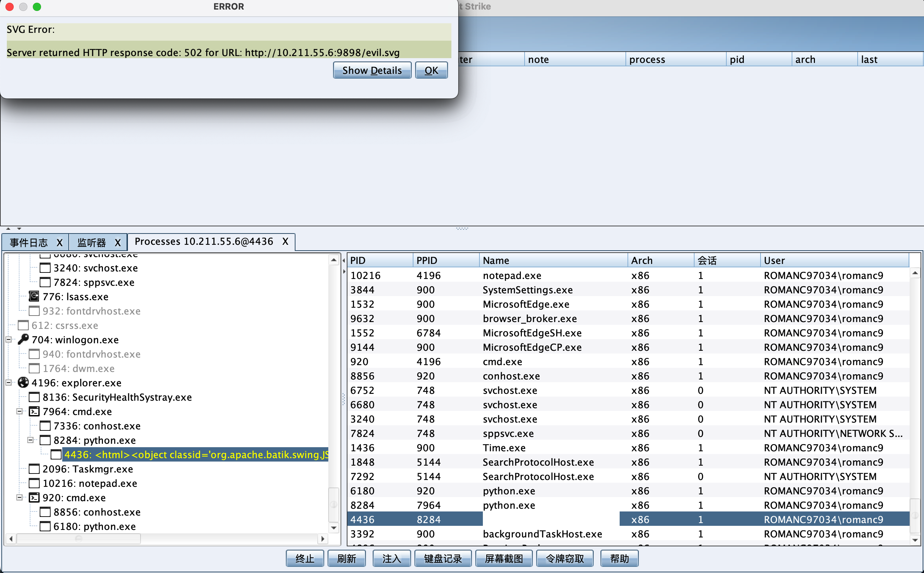Viewport: 924px width, 573px height.
Task: Close the Processes tab with its X
Action: coord(286,241)
